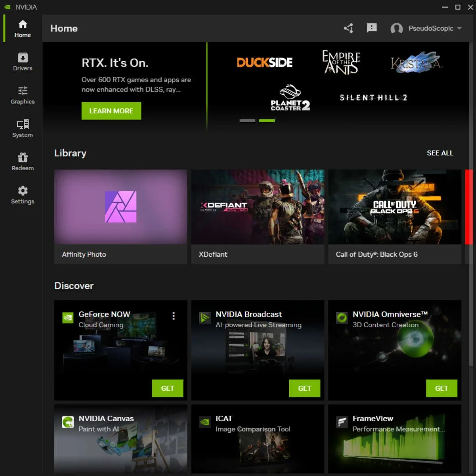Select the System icon in the sidebar
Screen dimensions: 476x476
click(x=22, y=128)
